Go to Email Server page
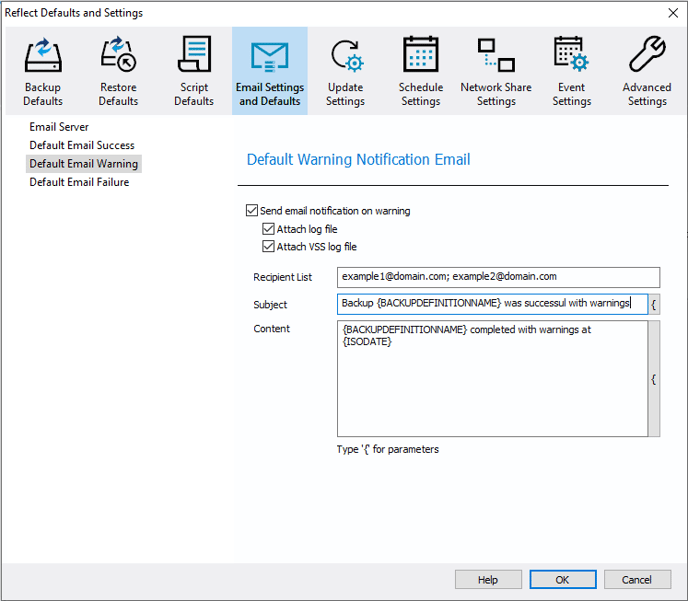Screen dimensions: 688x601 click(59, 127)
